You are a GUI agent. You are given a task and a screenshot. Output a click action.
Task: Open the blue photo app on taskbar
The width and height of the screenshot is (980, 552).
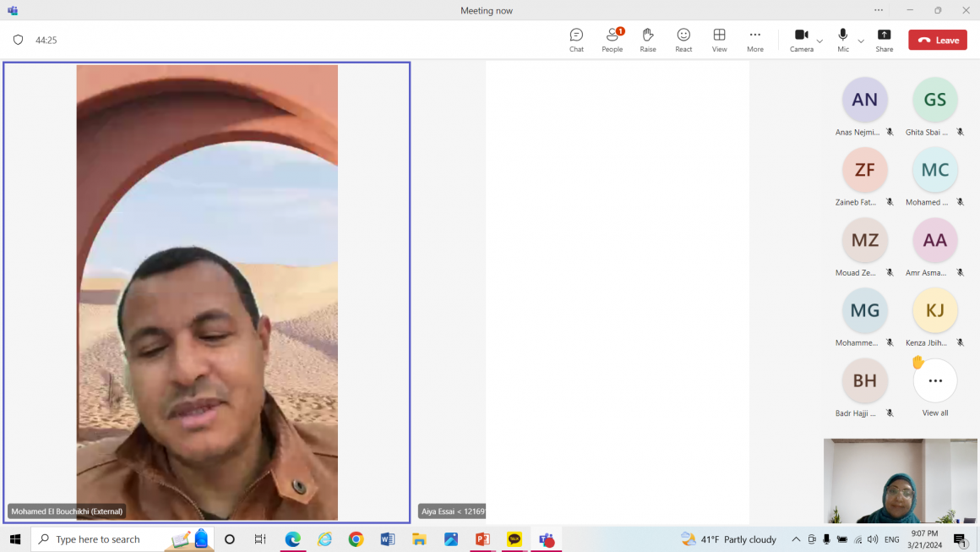[x=450, y=538]
